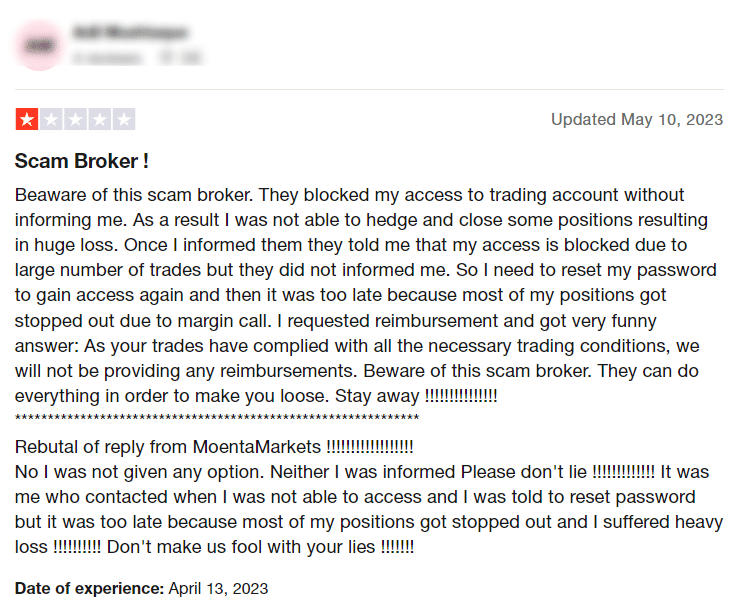Click the "April 13, 2023" experience date
The height and width of the screenshot is (608, 742).
pyautogui.click(x=218, y=588)
